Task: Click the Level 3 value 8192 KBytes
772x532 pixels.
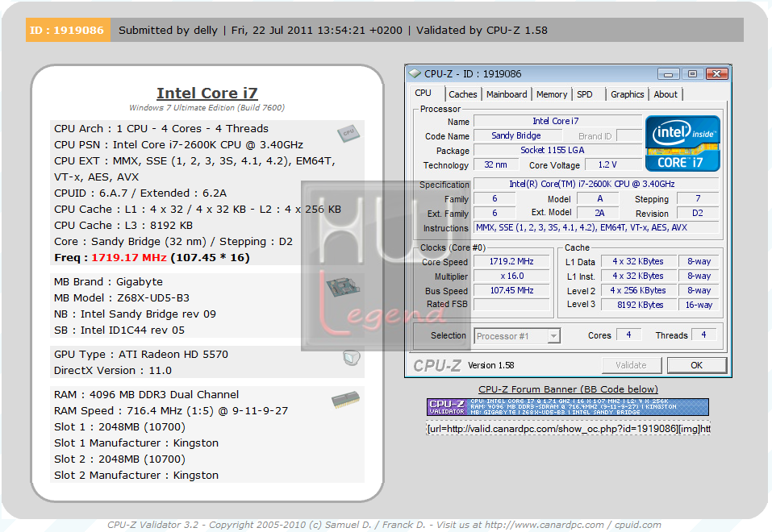Action: point(638,305)
